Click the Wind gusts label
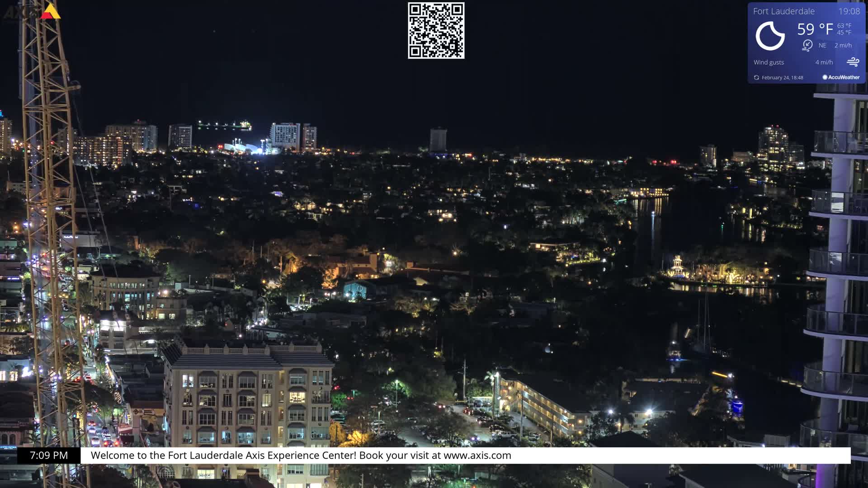This screenshot has height=488, width=868. [769, 62]
